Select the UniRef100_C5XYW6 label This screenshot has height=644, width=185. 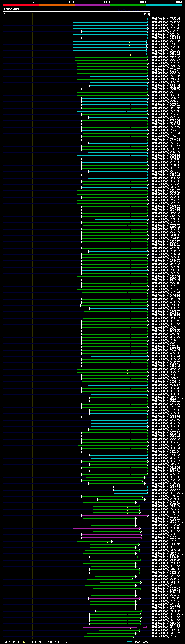coord(166,79)
